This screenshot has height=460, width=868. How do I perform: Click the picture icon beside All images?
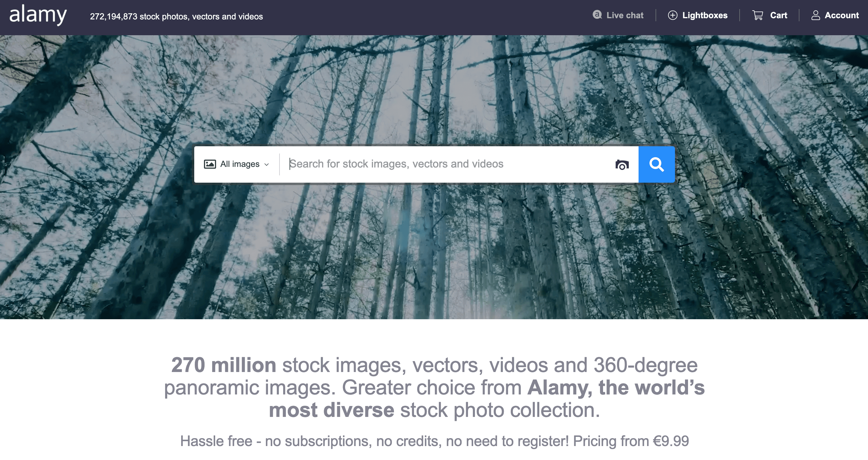(210, 164)
